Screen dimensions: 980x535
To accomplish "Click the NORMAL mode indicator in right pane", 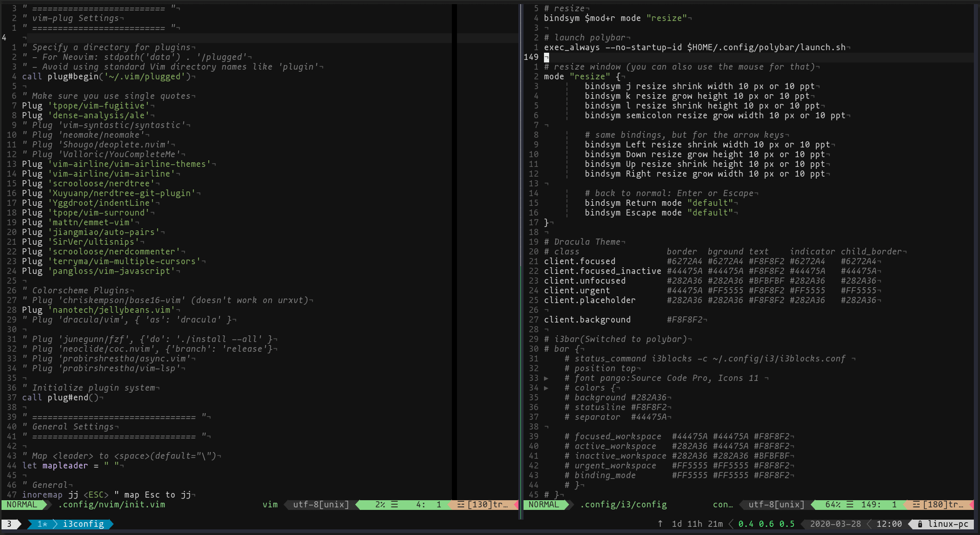I will coord(543,505).
